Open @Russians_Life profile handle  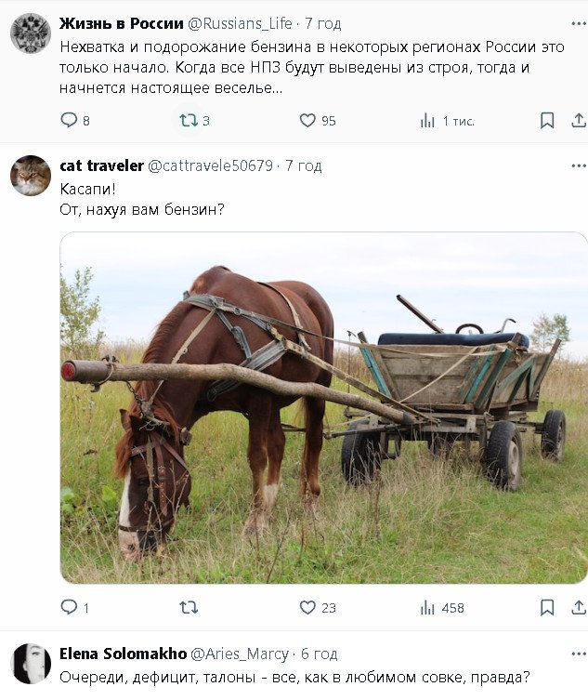coord(240,23)
